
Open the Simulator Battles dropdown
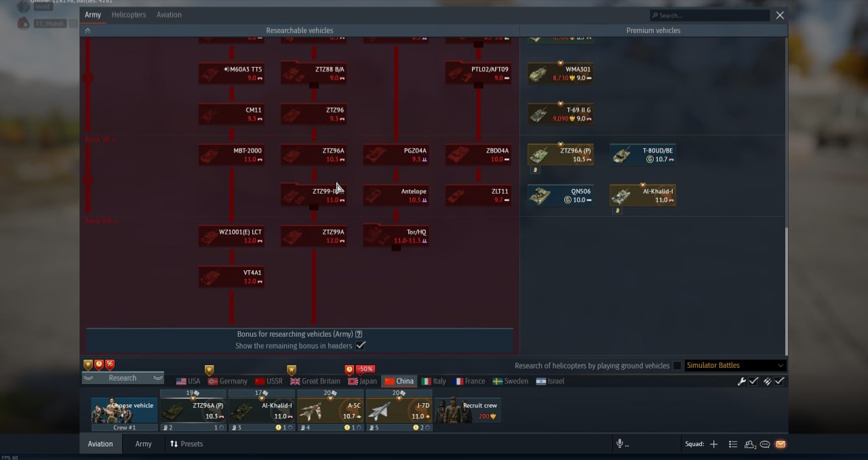(x=735, y=366)
